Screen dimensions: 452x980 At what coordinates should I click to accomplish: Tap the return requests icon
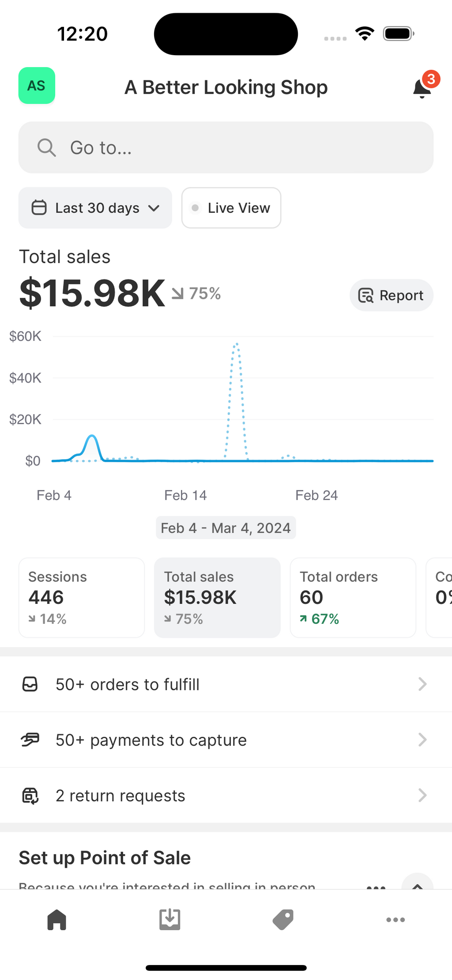[30, 795]
